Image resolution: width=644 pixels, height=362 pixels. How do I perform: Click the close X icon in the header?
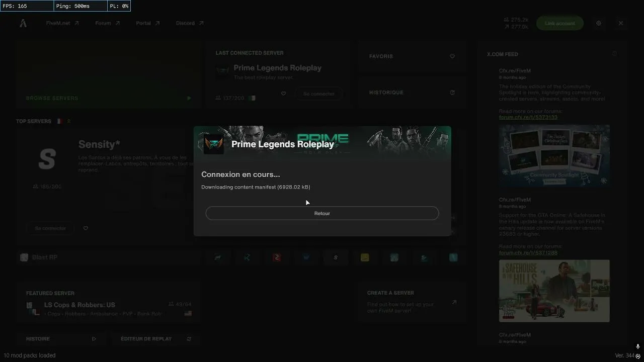coord(620,23)
